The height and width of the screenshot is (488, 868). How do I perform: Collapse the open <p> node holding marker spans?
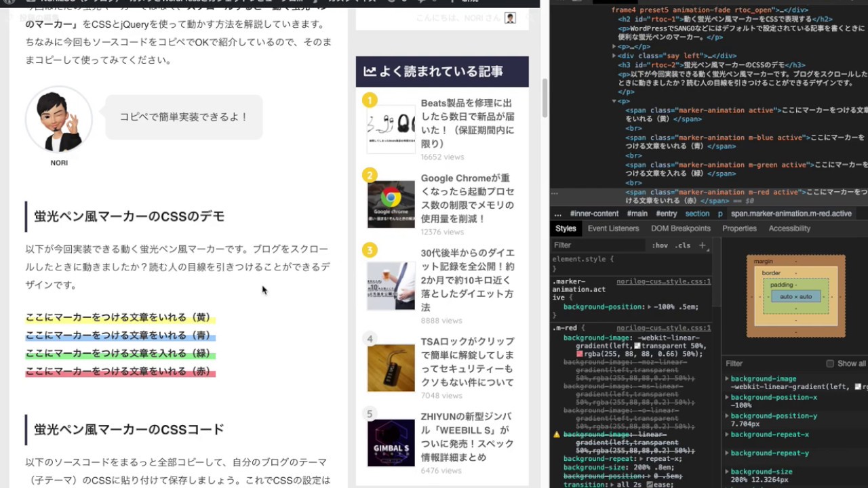[x=614, y=101]
